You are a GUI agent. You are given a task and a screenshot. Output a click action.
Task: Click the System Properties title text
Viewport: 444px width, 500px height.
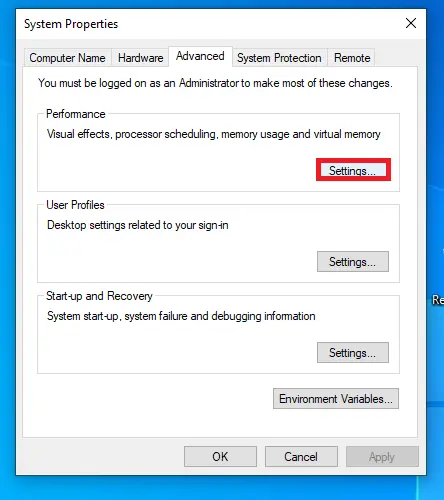tap(71, 24)
